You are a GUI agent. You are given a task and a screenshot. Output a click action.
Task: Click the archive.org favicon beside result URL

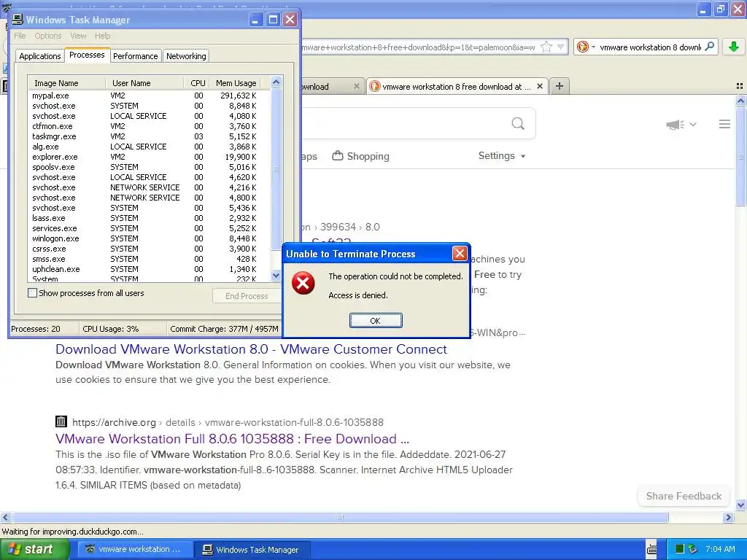click(x=61, y=421)
